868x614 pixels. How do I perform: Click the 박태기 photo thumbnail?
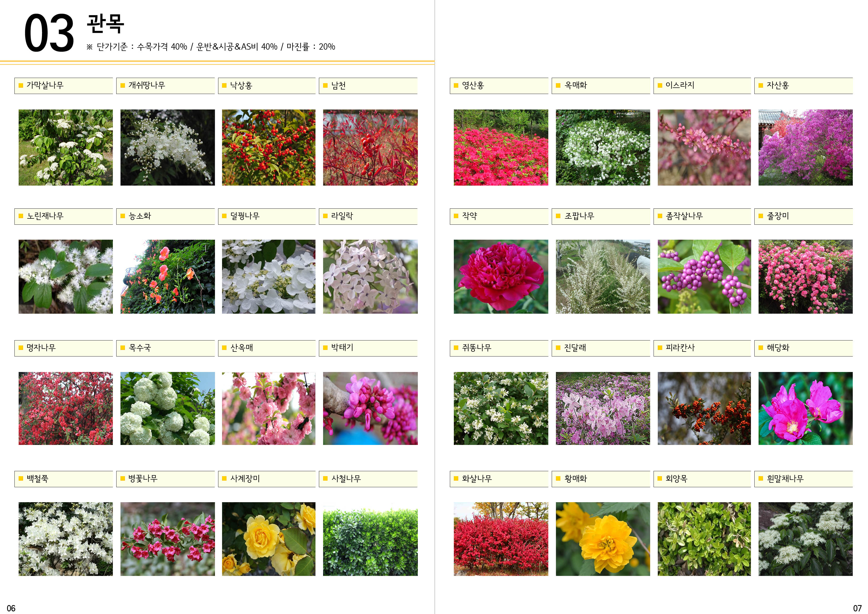point(370,408)
